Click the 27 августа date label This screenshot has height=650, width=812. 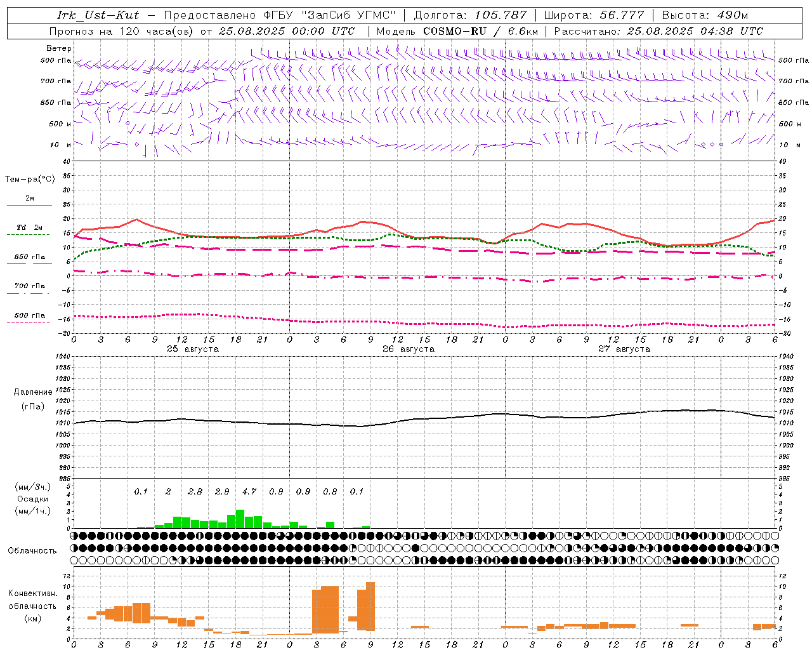(624, 349)
